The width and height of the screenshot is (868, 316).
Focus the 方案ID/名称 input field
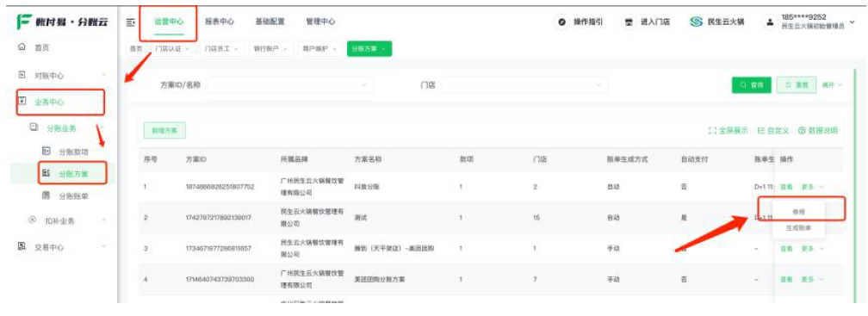tap(290, 84)
